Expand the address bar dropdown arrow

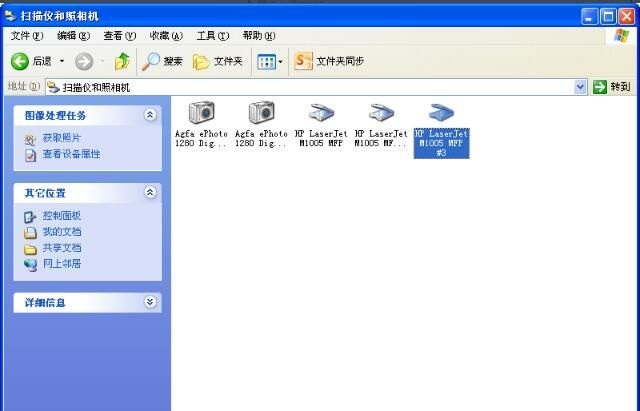(580, 87)
